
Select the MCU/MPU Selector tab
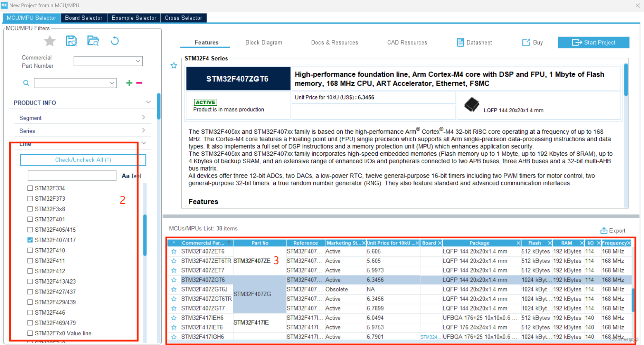coord(31,18)
